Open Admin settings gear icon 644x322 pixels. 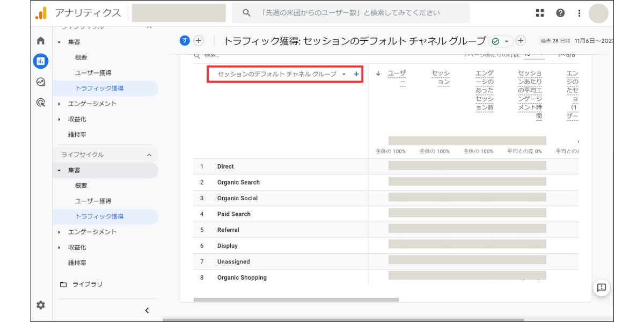(41, 305)
